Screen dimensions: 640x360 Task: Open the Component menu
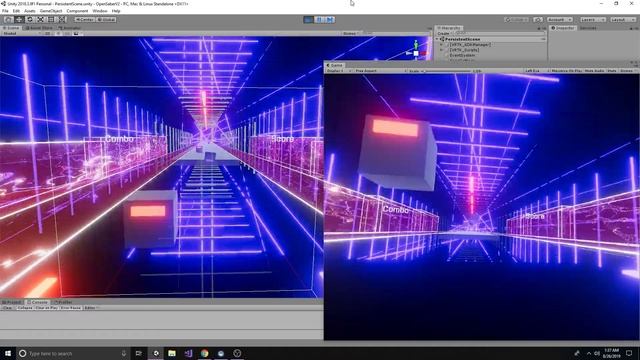77,11
